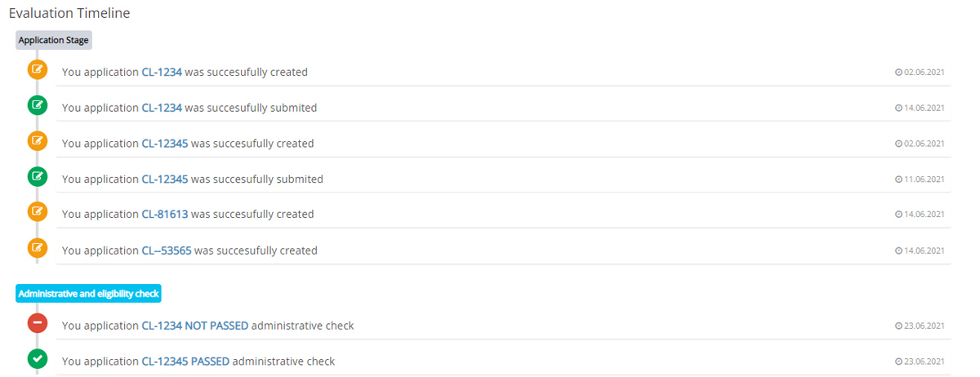This screenshot has height=377, width=980.
Task: Open the CL-81613 application link
Action: [165, 215]
